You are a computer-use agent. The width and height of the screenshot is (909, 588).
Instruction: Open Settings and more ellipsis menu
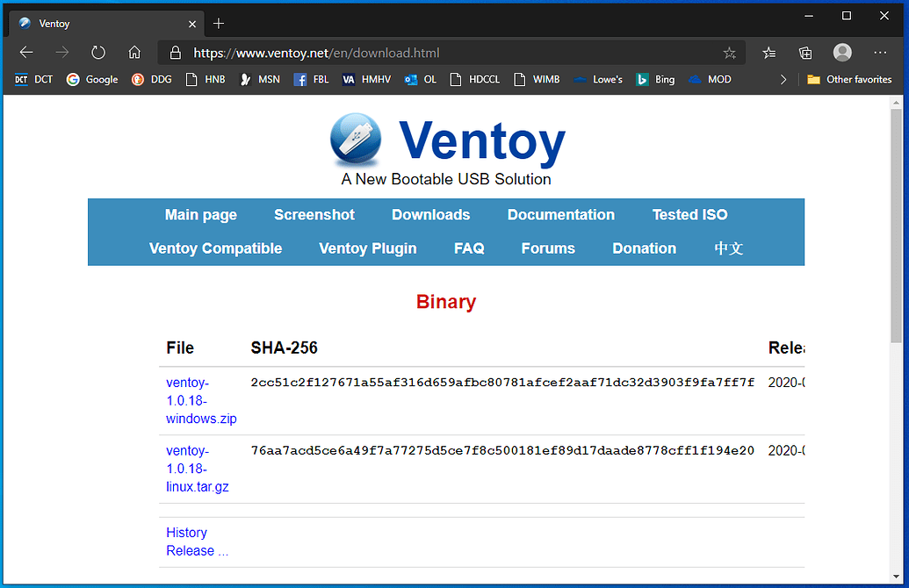tap(880, 53)
